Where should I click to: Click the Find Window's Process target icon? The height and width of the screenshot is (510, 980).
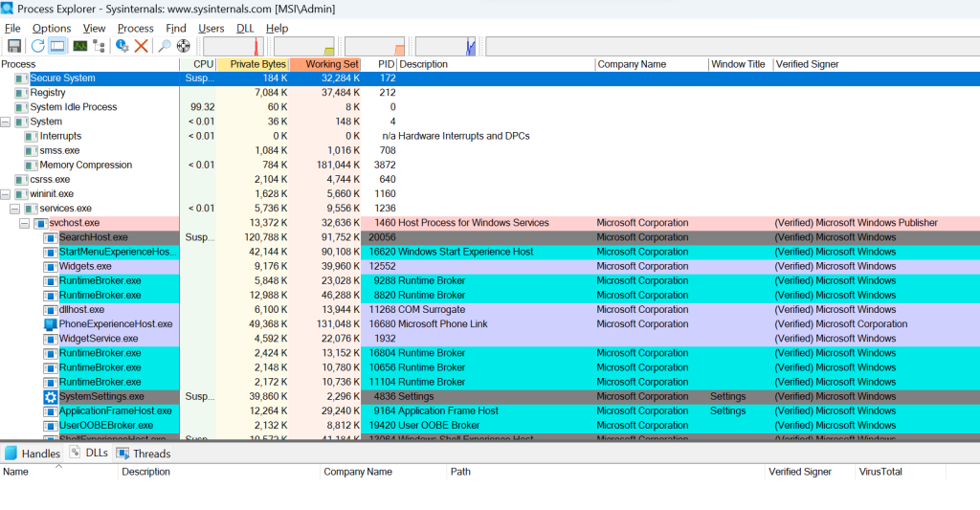tap(183, 46)
